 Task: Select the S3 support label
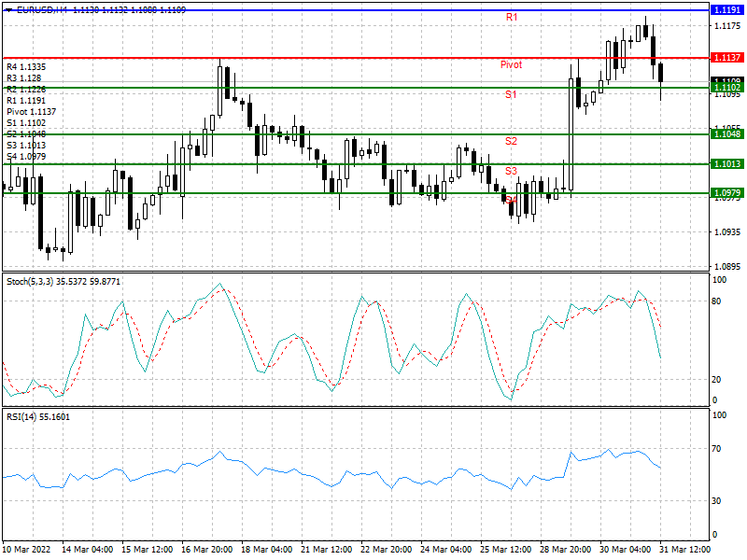[512, 171]
